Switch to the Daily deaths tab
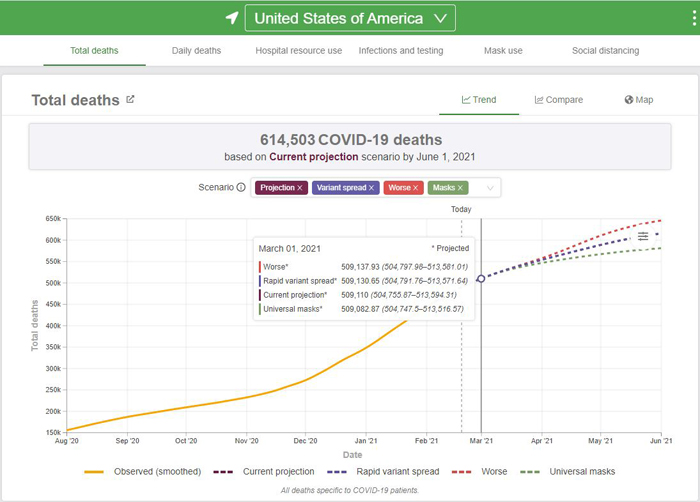 click(x=196, y=50)
